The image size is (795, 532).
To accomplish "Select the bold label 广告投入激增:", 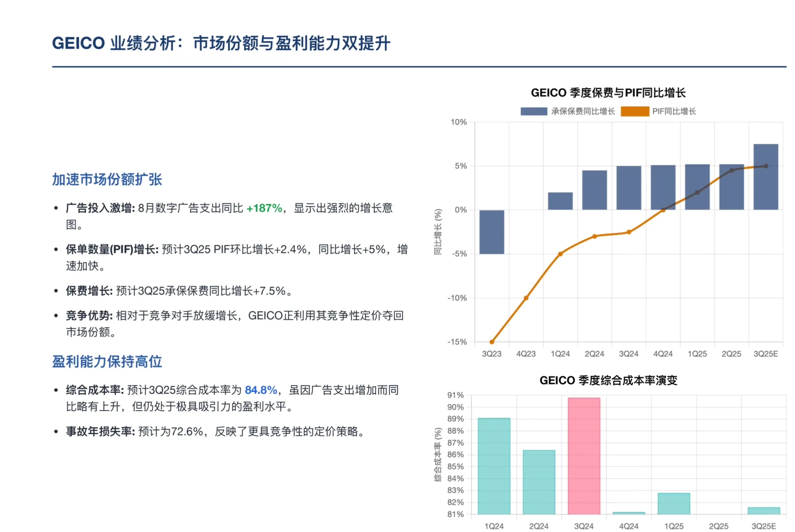I will coord(101,208).
